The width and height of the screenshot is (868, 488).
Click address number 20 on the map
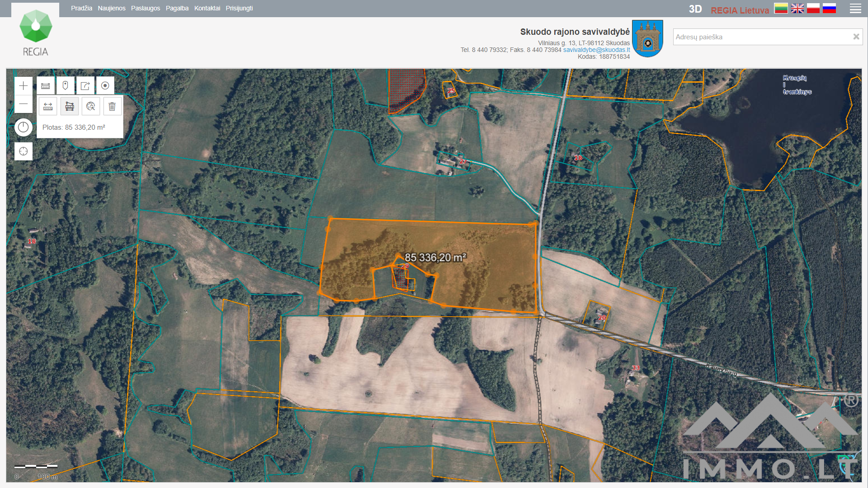[602, 318]
